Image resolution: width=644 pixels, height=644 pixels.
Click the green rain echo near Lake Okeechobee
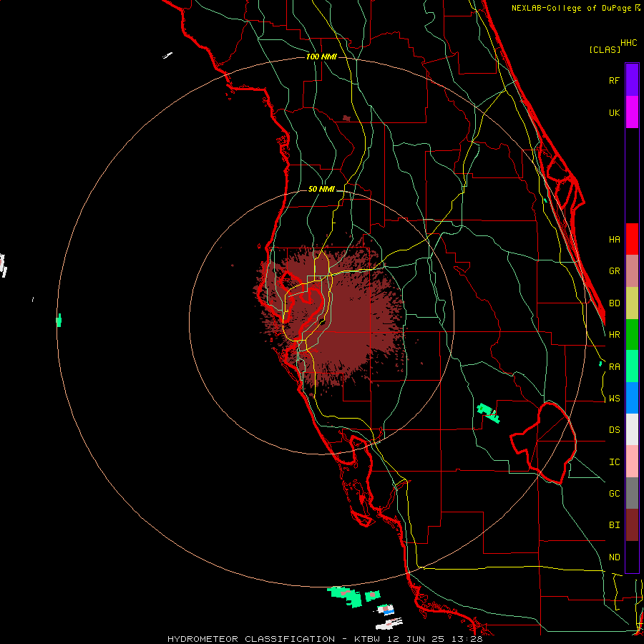pyautogui.click(x=488, y=413)
